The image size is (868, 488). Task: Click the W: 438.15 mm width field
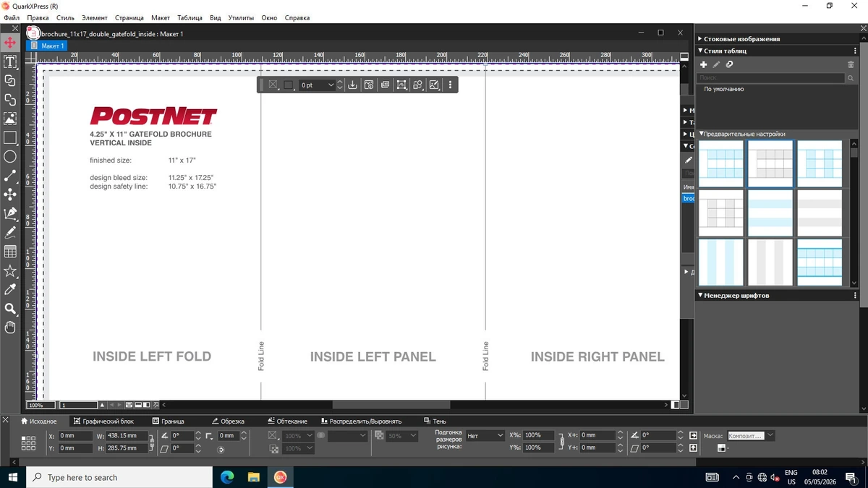click(127, 436)
